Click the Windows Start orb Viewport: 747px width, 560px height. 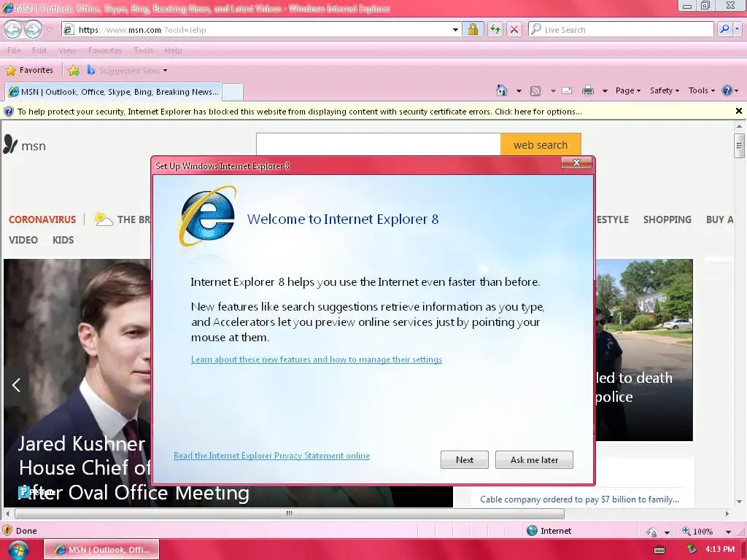[18, 550]
